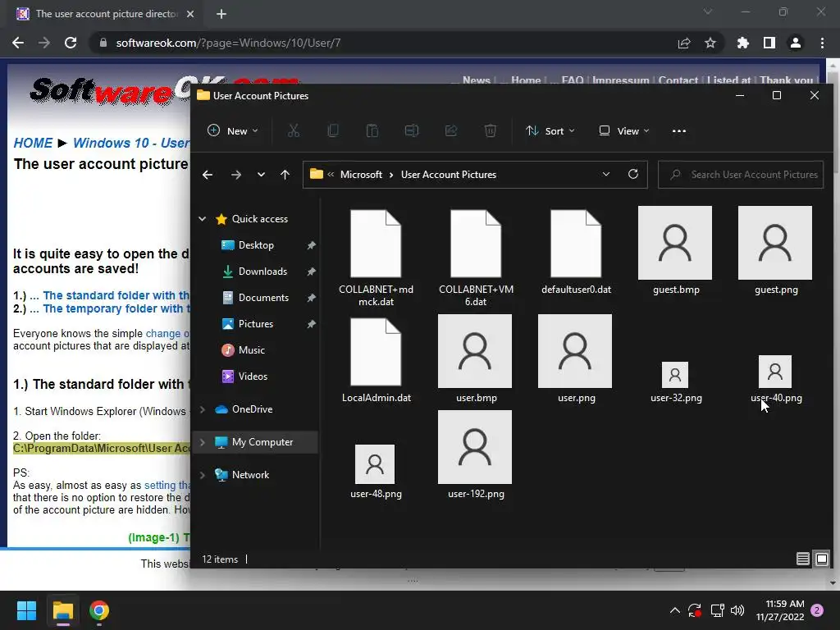Click the HOME breadcrumb link on webpage
Image resolution: width=840 pixels, height=630 pixels.
pos(33,143)
